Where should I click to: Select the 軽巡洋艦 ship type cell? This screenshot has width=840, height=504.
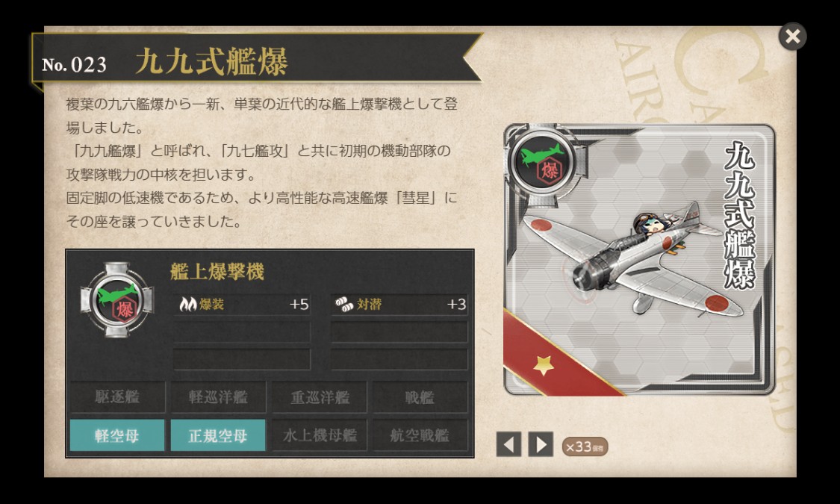(x=218, y=397)
